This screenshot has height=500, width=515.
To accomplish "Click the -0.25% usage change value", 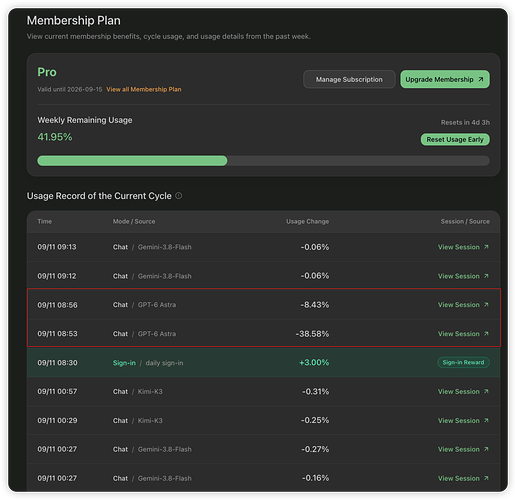I will point(315,420).
